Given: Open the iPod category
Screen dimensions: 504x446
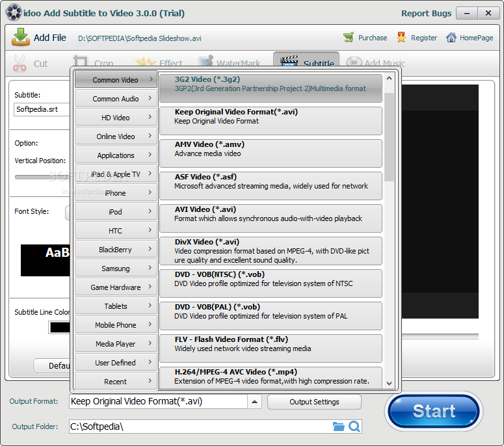Looking at the screenshot, I should (x=116, y=212).
